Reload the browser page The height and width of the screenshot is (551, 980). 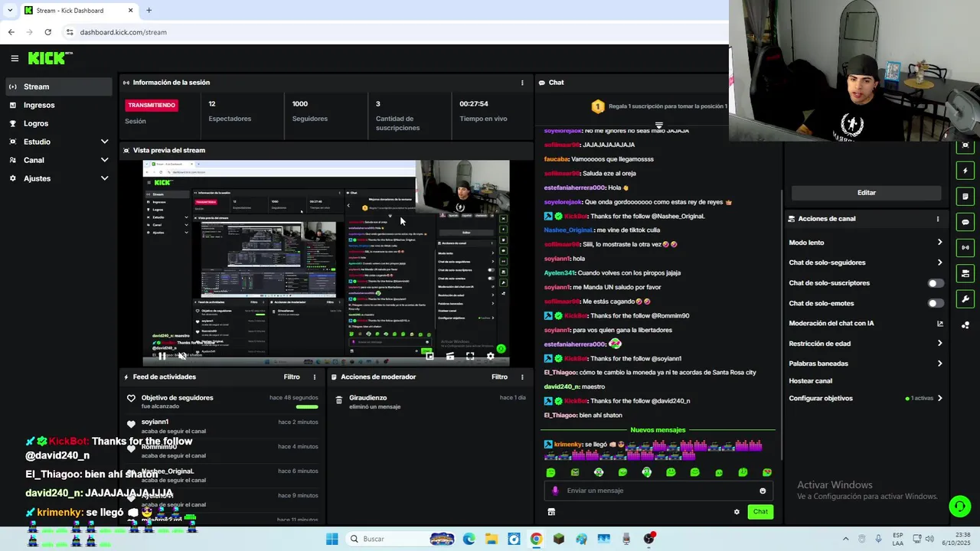(47, 32)
